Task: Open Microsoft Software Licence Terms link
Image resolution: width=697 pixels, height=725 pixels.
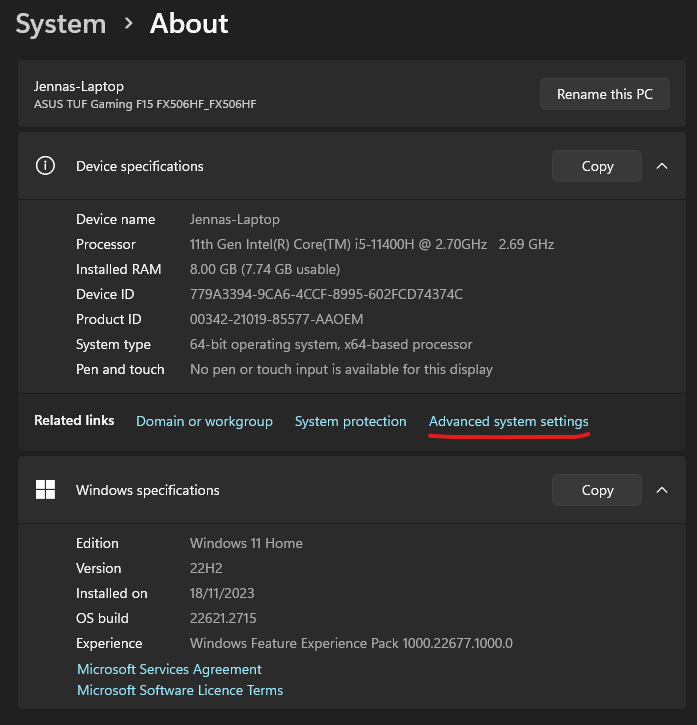Action: coord(180,690)
